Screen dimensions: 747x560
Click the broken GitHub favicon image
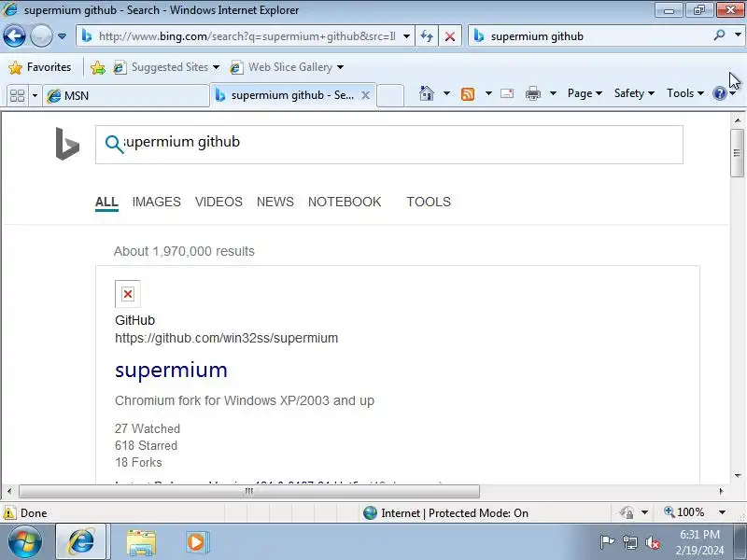click(x=128, y=294)
